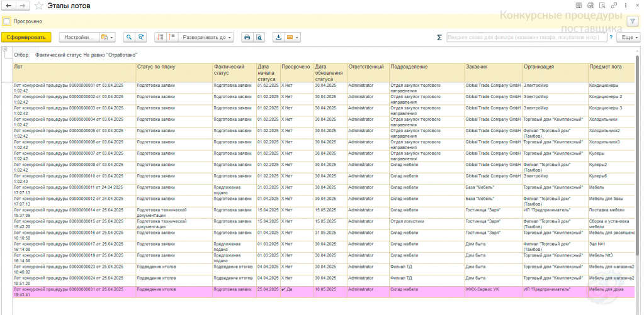
Task: Open the Настройки... button
Action: (x=79, y=37)
